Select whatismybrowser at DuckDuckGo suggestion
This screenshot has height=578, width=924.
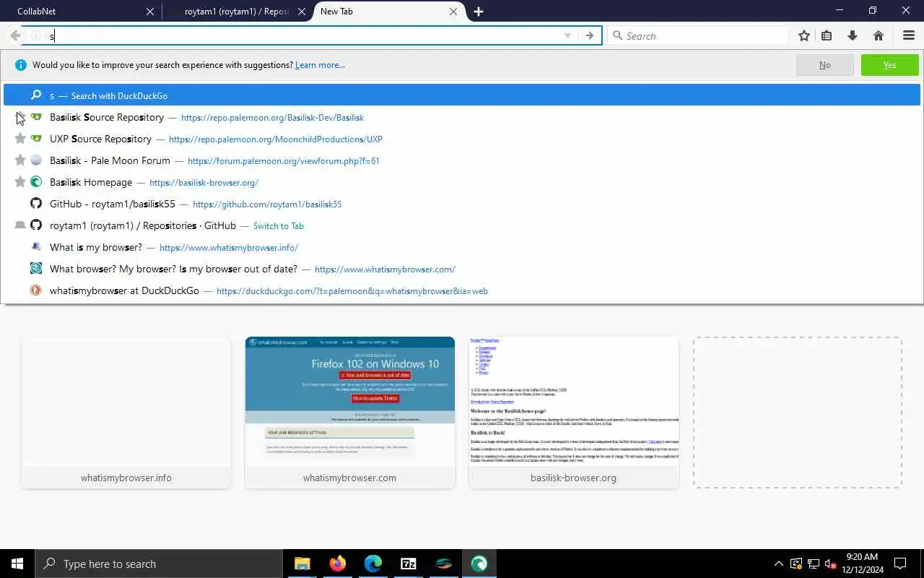462,290
